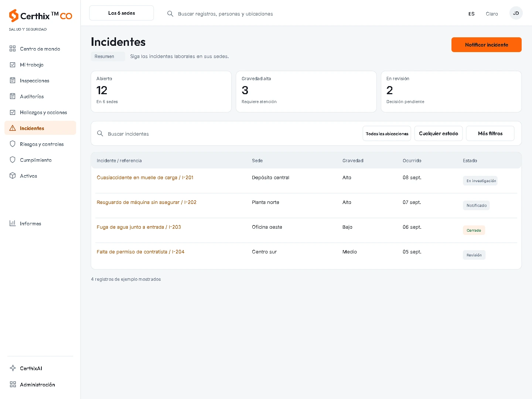This screenshot has width=532, height=399.
Task: Click the Administración grid icon
Action: tap(13, 384)
